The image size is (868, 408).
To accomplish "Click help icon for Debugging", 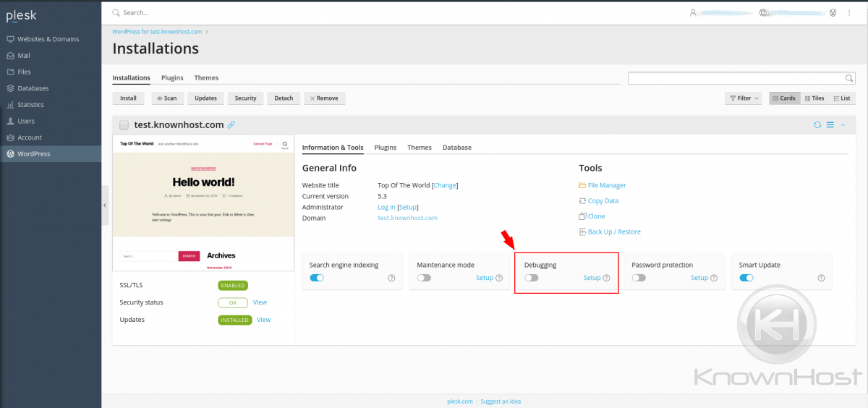I will pos(606,278).
